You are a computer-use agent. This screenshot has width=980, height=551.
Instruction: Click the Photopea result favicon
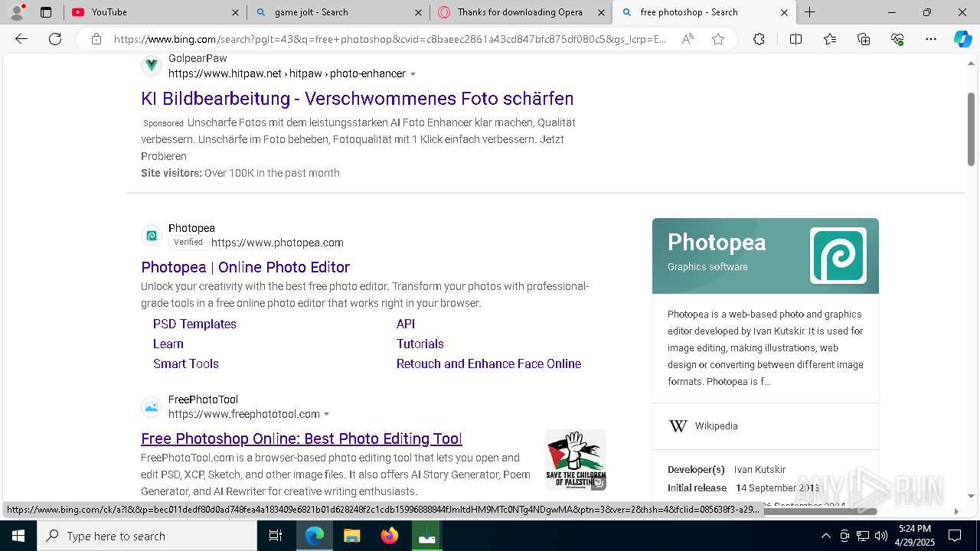click(152, 236)
